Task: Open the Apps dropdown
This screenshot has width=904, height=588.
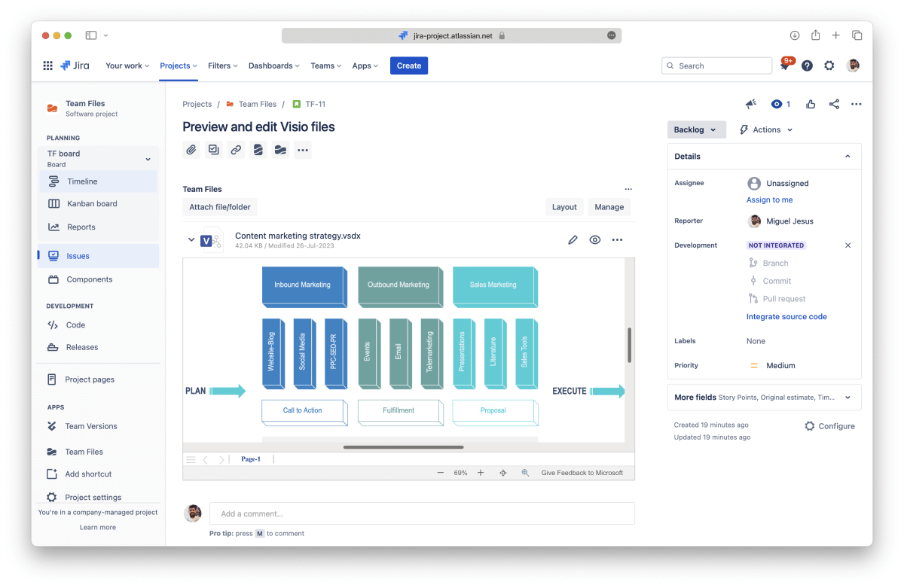Action: point(365,66)
